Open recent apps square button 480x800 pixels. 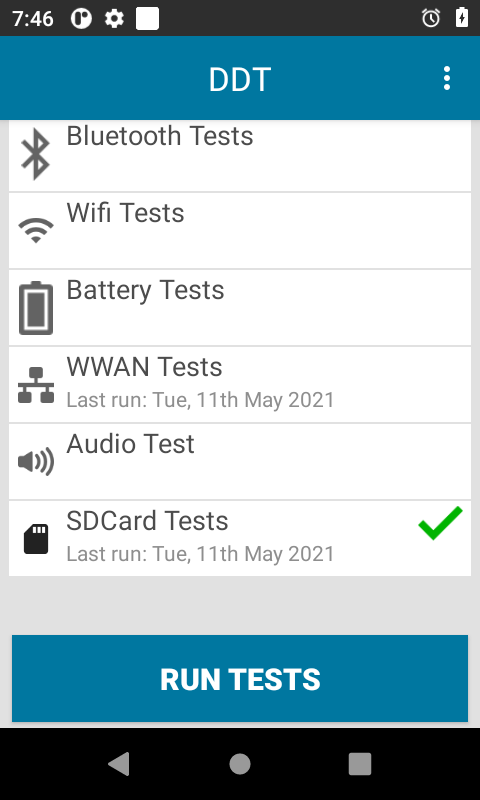[360, 764]
